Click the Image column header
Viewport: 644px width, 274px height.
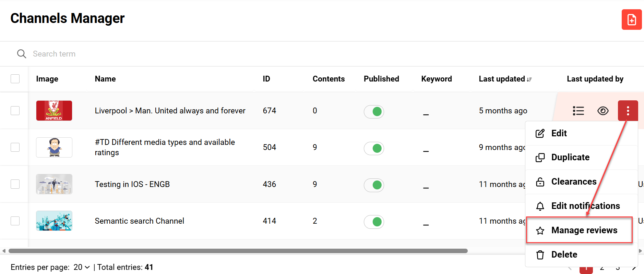tap(47, 79)
